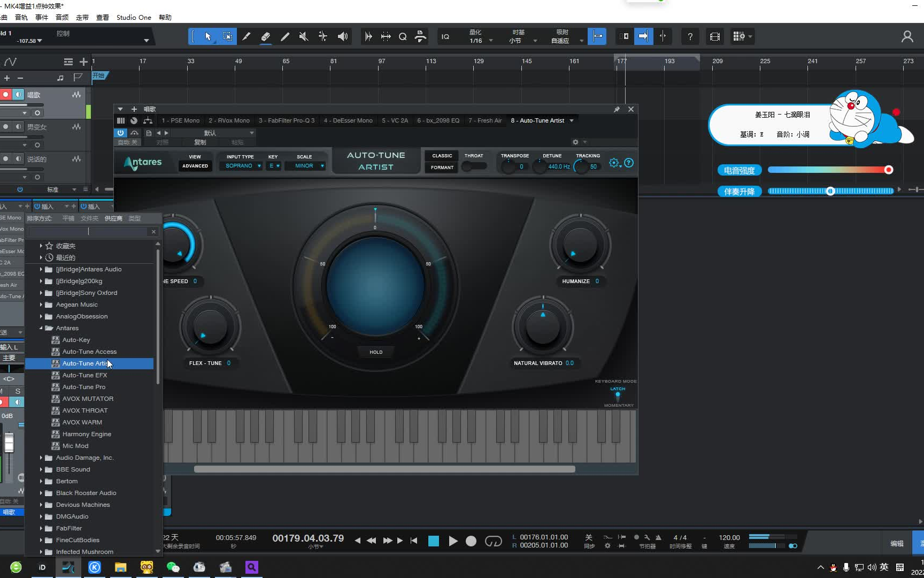Start playback with the Play button
This screenshot has width=924, height=578.
pos(453,541)
